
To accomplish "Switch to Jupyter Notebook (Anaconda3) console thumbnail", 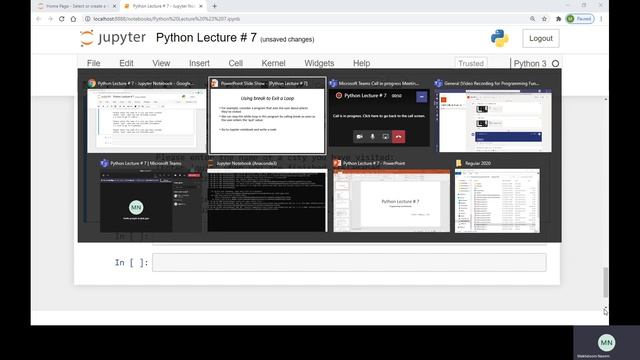I will [x=267, y=200].
